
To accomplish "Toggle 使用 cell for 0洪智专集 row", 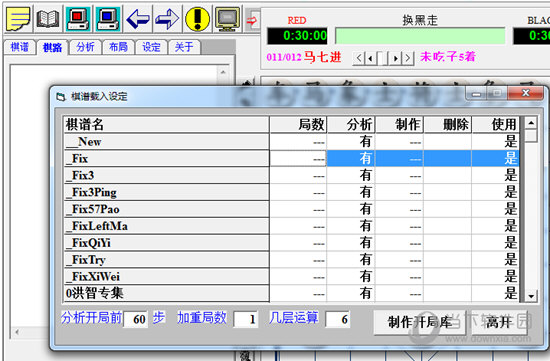I will [496, 293].
